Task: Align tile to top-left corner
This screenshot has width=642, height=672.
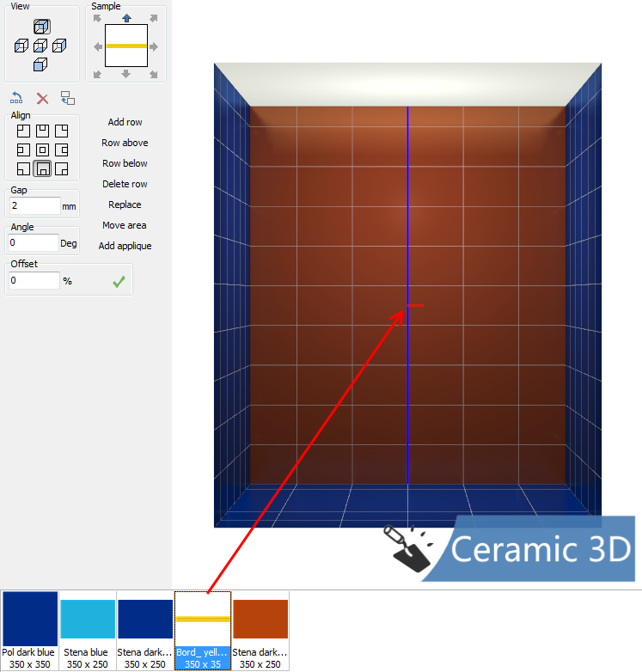Action: pos(23,131)
